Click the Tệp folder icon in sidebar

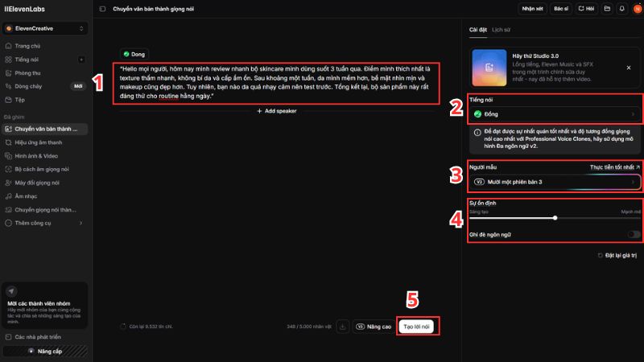(x=8, y=100)
